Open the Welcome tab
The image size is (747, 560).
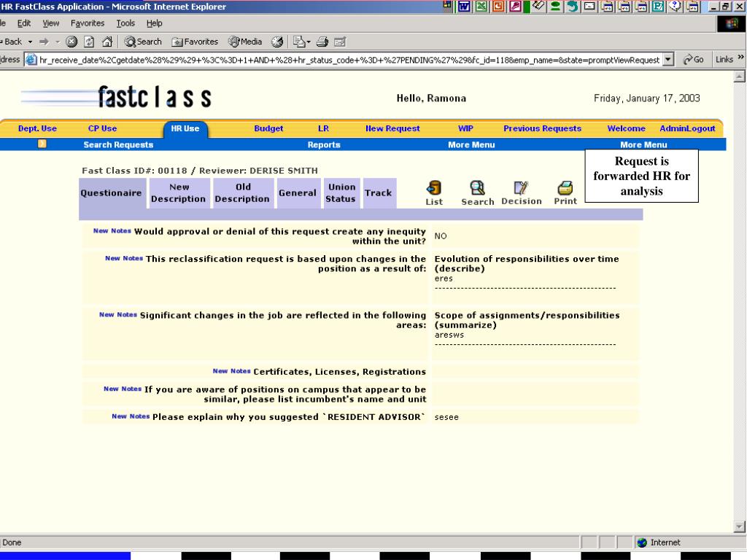pyautogui.click(x=627, y=128)
